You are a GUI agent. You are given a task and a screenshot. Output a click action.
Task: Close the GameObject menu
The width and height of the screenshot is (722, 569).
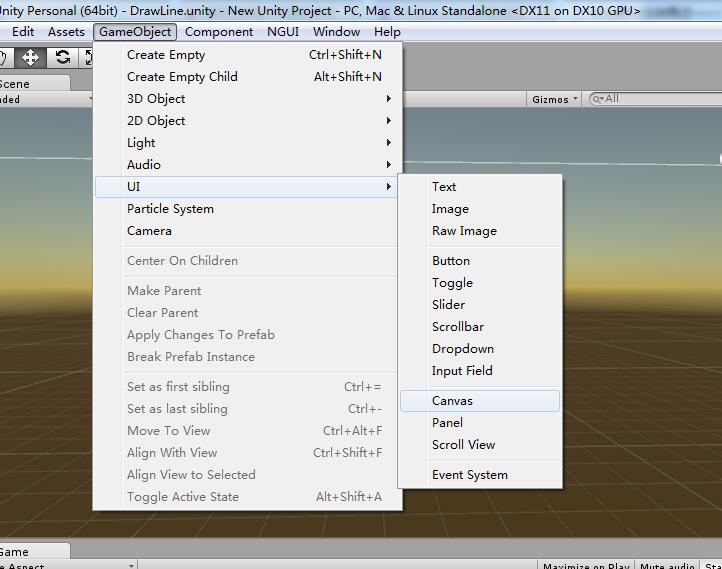click(135, 32)
